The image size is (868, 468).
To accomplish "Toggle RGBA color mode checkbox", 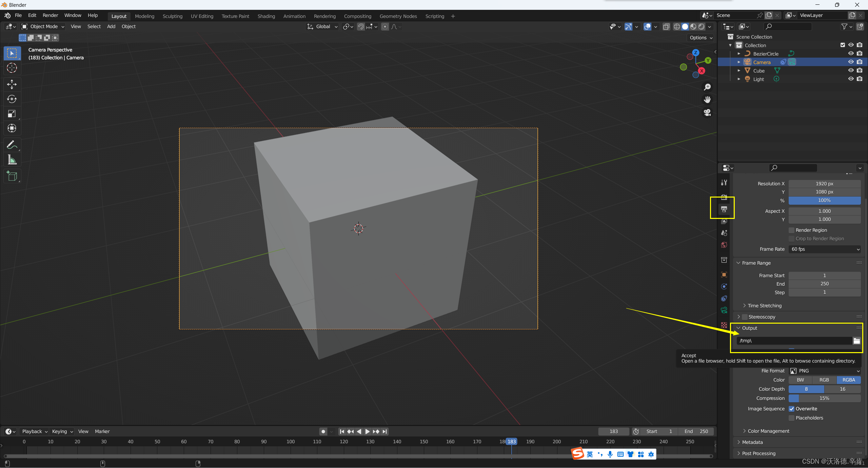I will (x=848, y=380).
